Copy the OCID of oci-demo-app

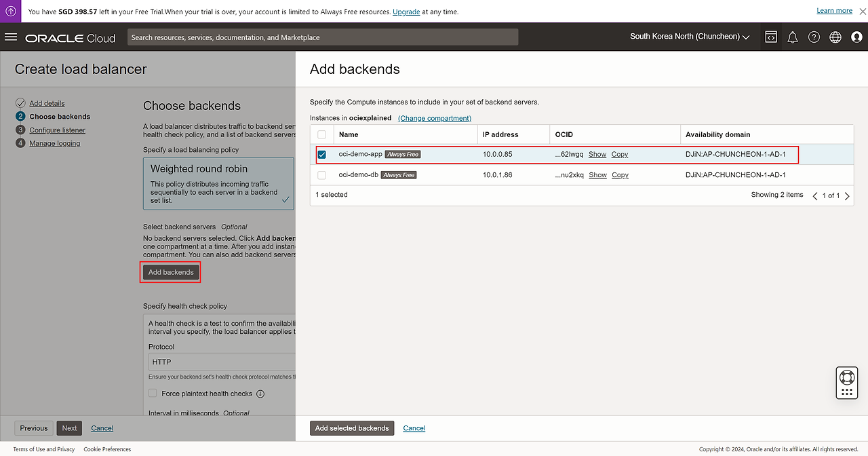(619, 155)
